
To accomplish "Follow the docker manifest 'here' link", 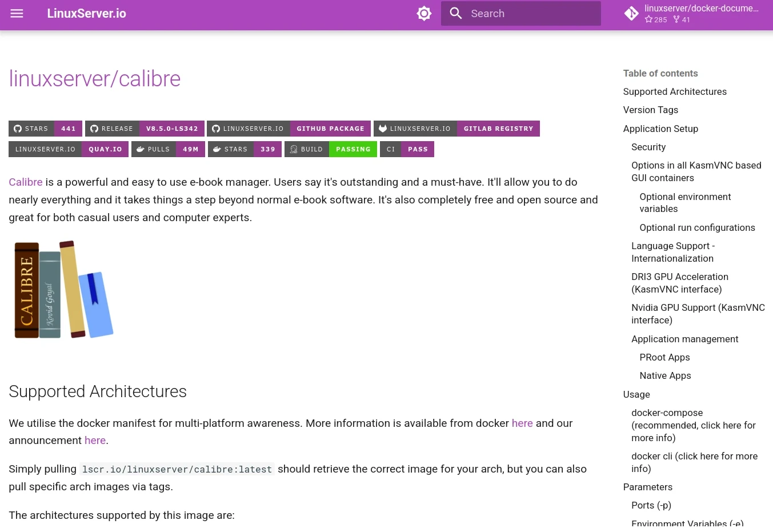I will point(522,423).
